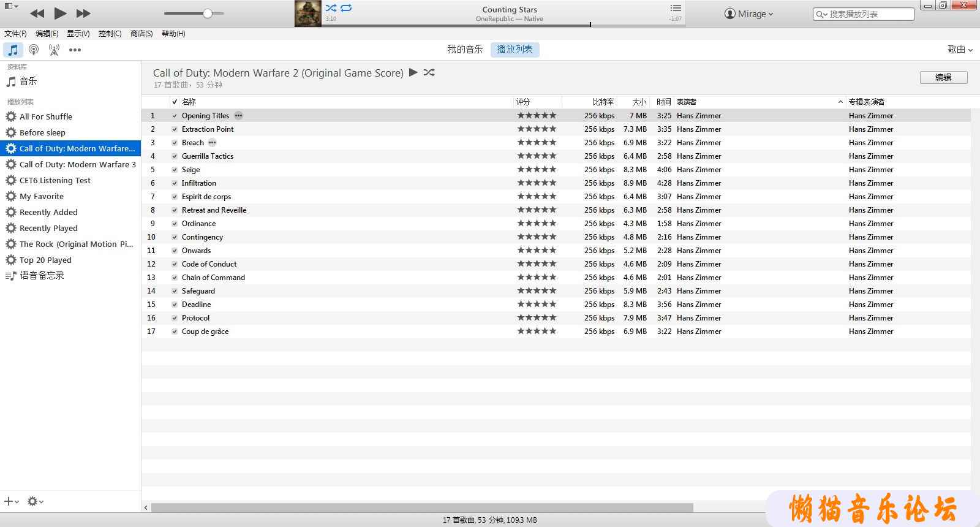Open the 显示(V) menu

[x=78, y=34]
